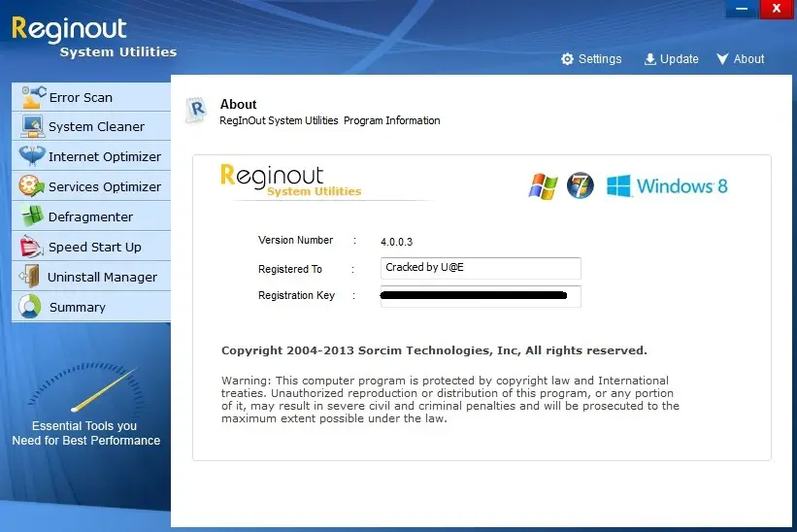Click the About link at top right
The height and width of the screenshot is (532, 797).
[741, 59]
